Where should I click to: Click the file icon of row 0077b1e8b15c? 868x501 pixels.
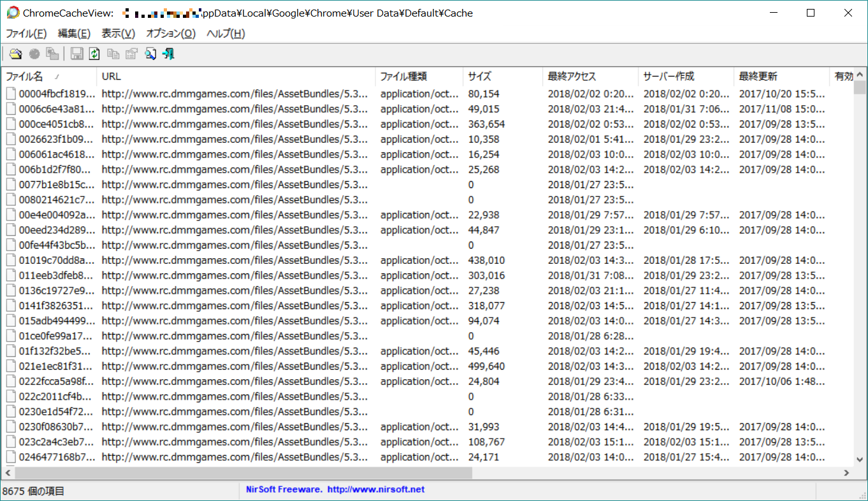(11, 185)
